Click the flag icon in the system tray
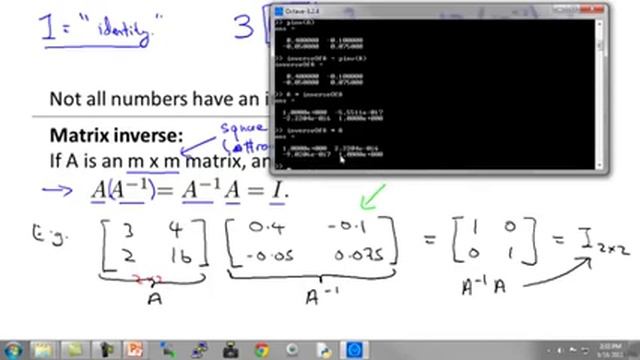This screenshot has height=360, width=640. (573, 350)
